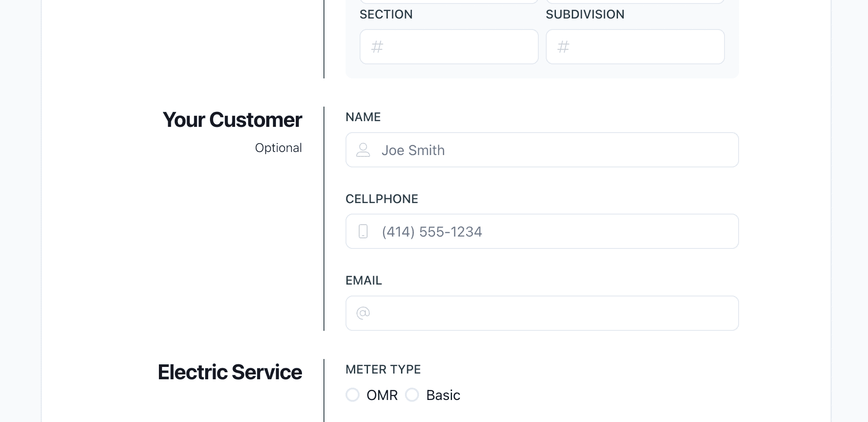Focus the Joe Smith name placeholder text

coord(413,150)
